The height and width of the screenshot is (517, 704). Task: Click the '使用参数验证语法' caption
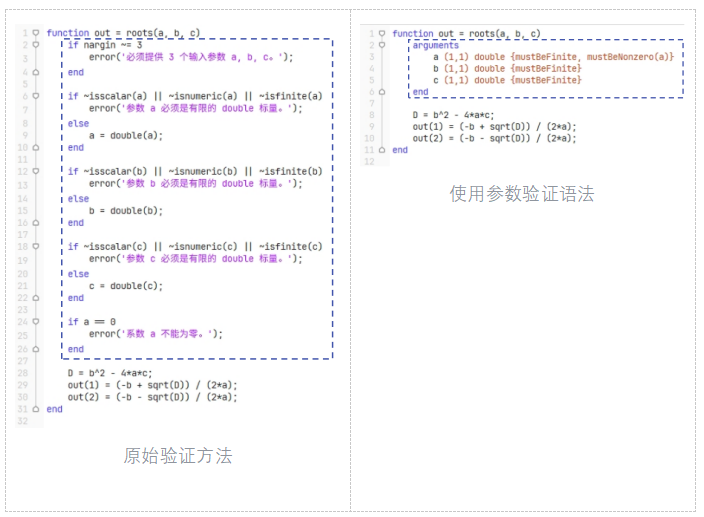521,194
